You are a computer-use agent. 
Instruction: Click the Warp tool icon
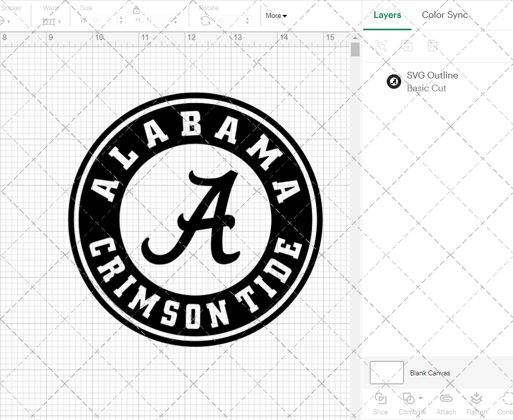[50, 22]
